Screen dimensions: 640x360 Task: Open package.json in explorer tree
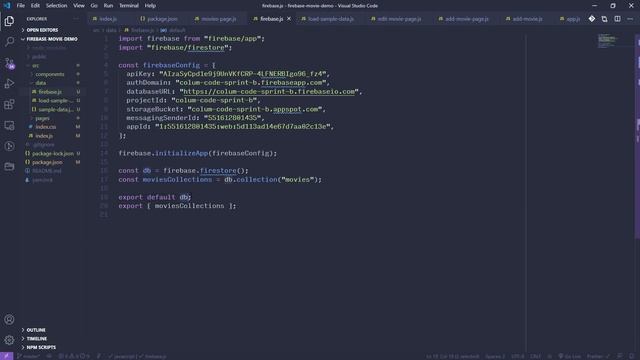(47, 162)
